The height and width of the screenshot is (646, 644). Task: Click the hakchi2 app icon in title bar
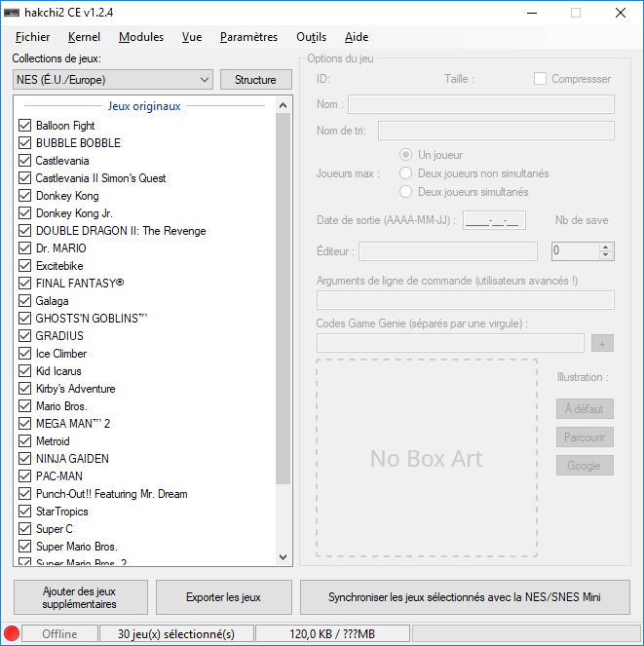pos(12,13)
